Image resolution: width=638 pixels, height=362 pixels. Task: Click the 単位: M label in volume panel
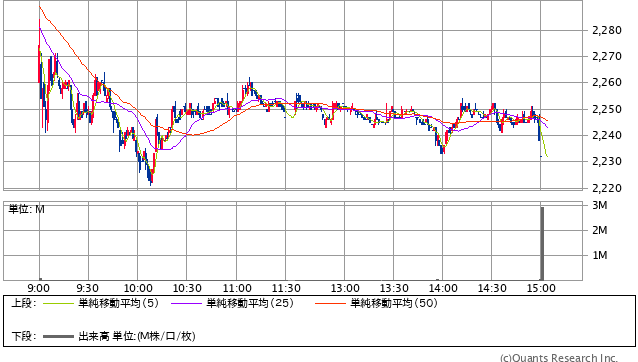[26, 209]
